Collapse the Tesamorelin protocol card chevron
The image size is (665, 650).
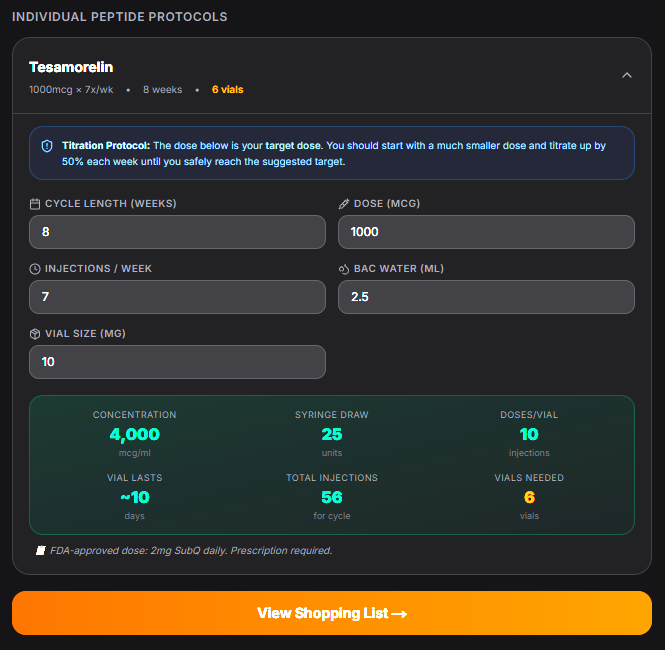[626, 75]
